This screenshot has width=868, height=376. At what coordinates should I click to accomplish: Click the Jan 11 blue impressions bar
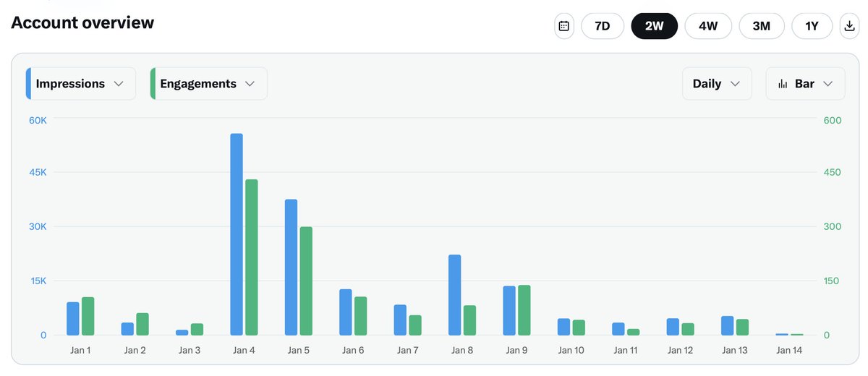[618, 329]
